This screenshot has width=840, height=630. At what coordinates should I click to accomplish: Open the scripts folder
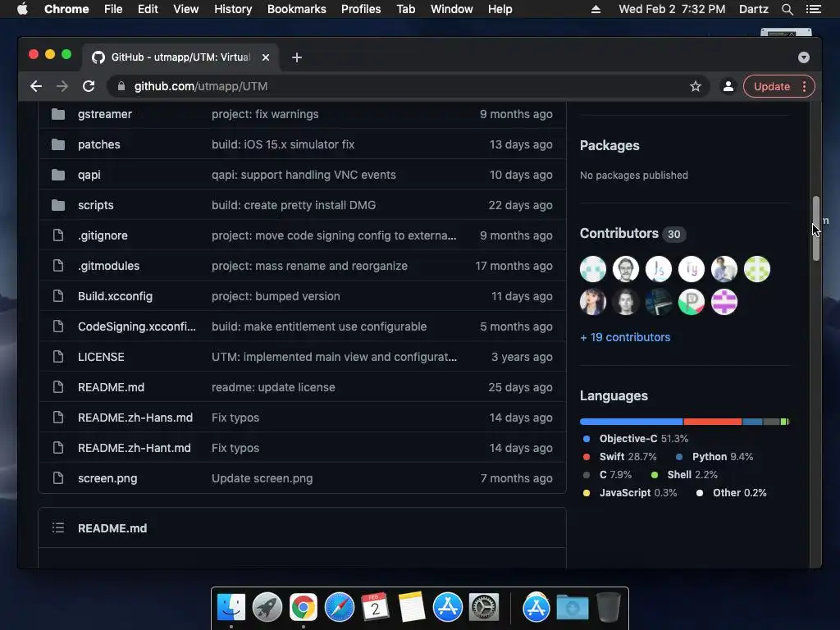[96, 205]
